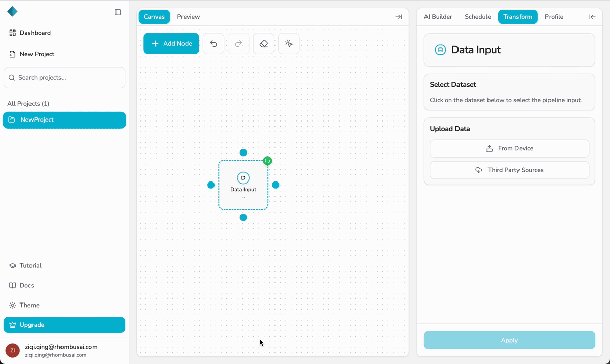Click the Redo arrow icon
The height and width of the screenshot is (364, 610).
coord(238,43)
